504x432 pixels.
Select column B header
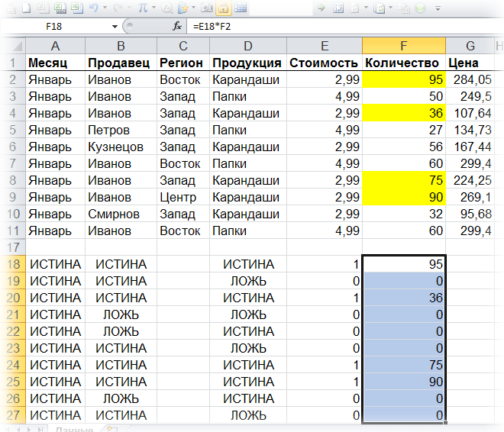click(x=121, y=46)
